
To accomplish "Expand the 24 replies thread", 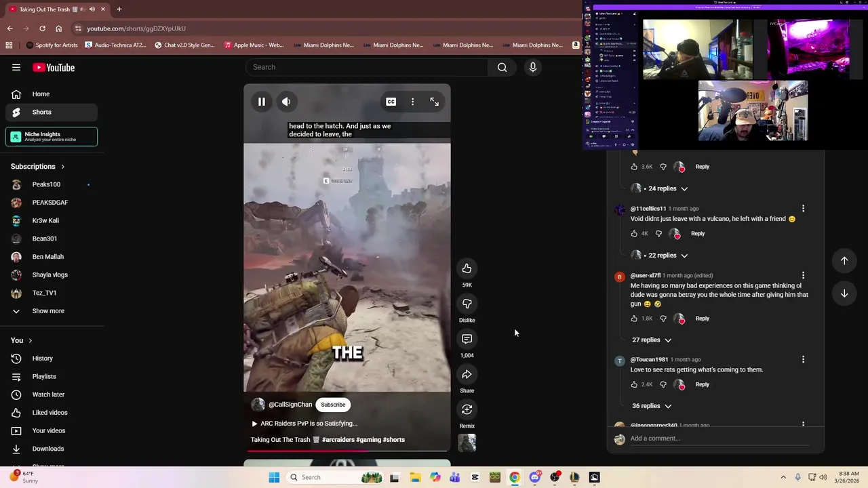I will 659,188.
